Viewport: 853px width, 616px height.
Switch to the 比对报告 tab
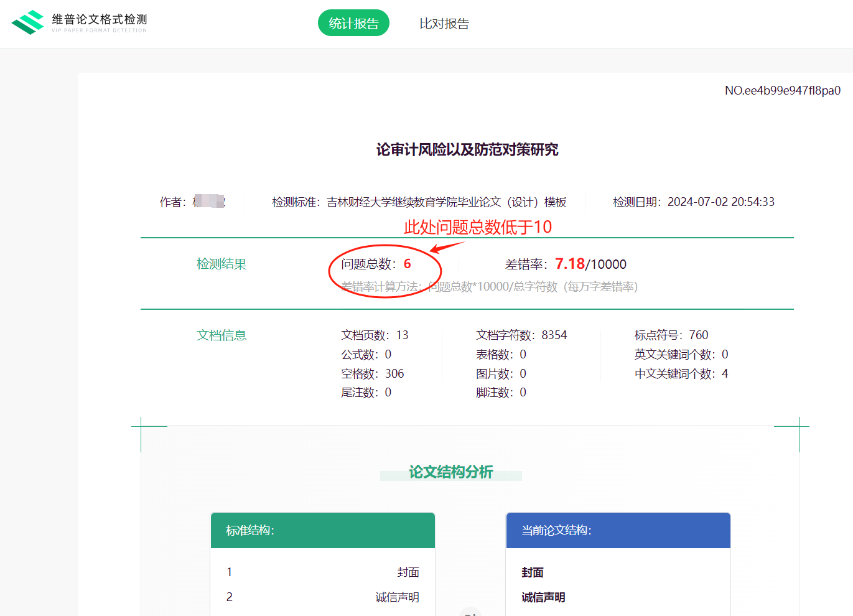pos(444,23)
